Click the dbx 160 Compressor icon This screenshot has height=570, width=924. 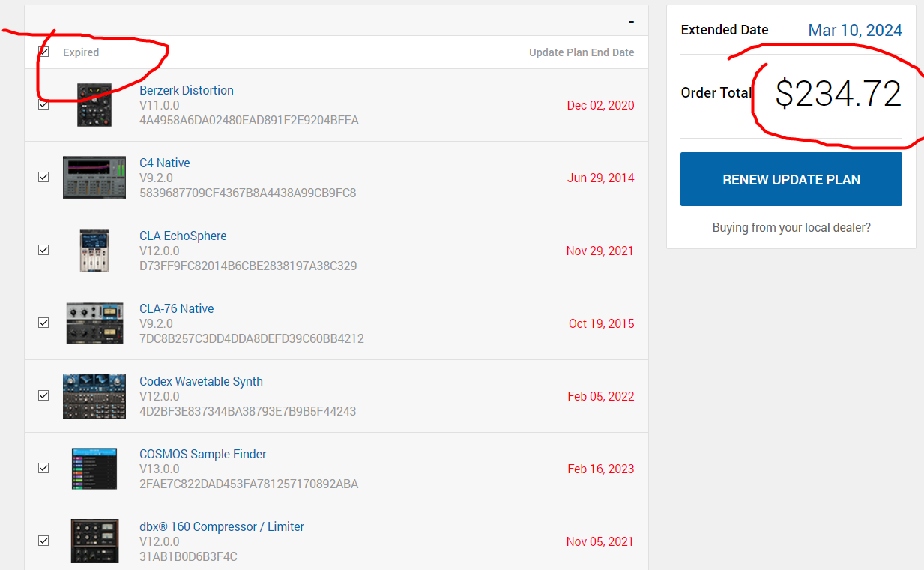[94, 541]
